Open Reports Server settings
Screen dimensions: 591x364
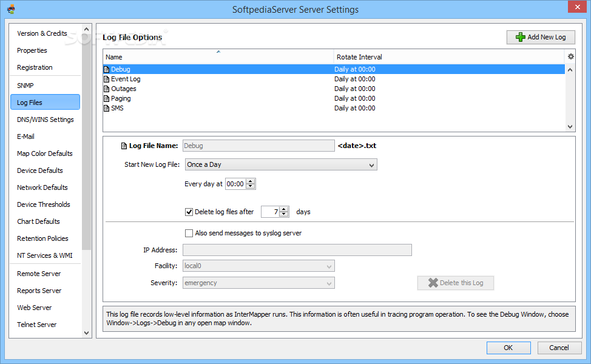coord(39,291)
